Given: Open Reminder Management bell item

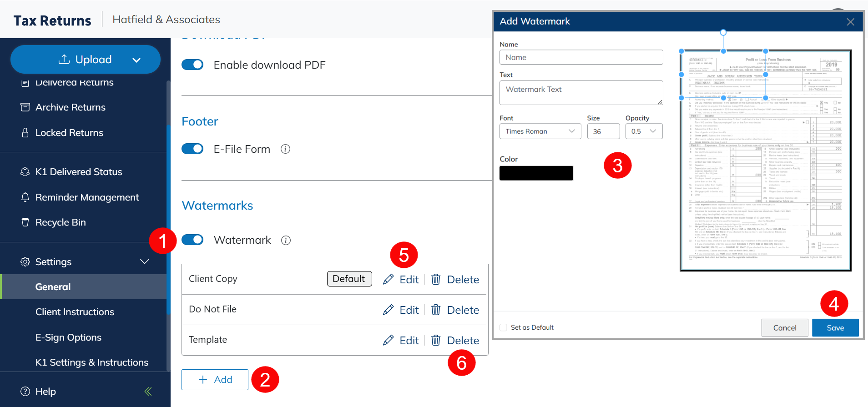Looking at the screenshot, I should (87, 197).
